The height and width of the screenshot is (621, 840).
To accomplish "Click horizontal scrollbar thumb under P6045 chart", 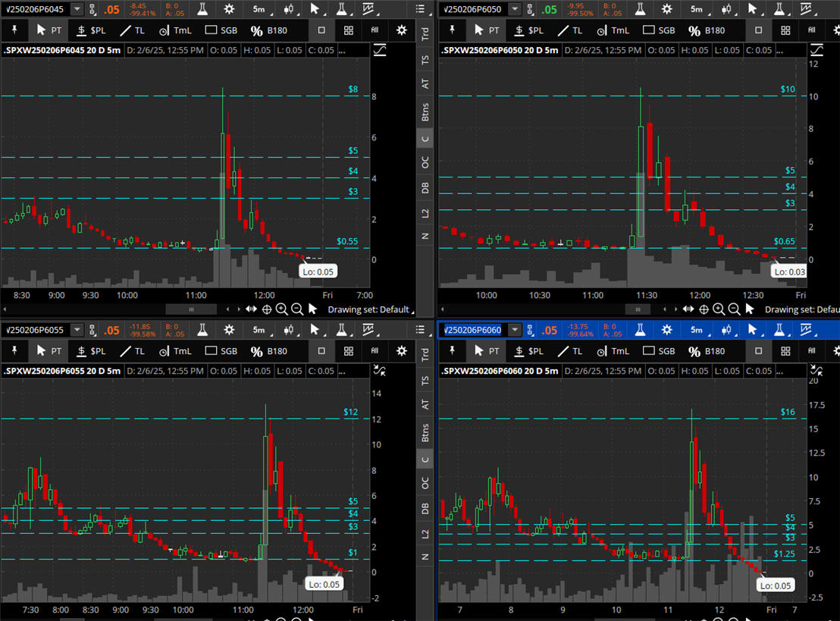I will click(x=191, y=309).
